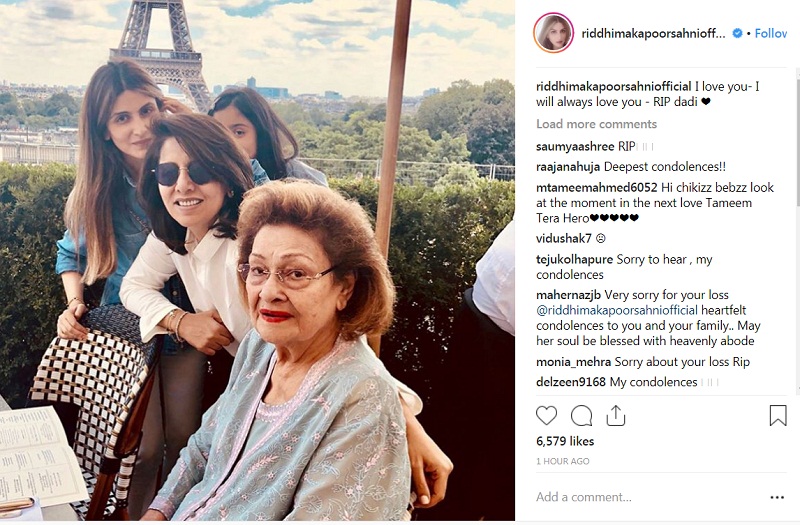Open comment bubble icon
The width and height of the screenshot is (800, 525).
(x=581, y=415)
